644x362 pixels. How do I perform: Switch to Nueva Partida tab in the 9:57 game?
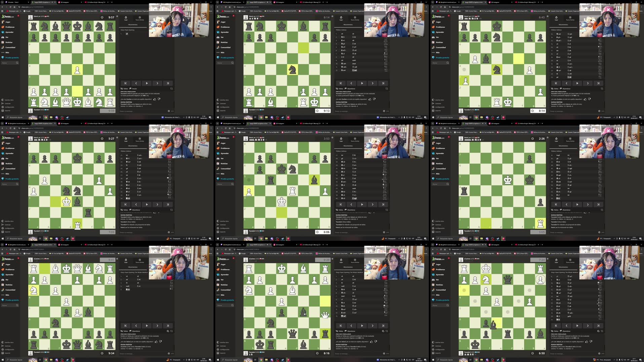(140, 18)
